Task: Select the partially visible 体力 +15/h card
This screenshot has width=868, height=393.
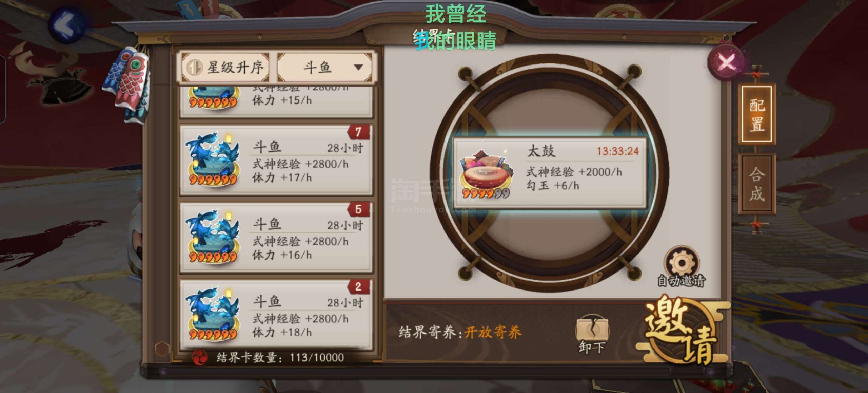Action: pyautogui.click(x=277, y=102)
